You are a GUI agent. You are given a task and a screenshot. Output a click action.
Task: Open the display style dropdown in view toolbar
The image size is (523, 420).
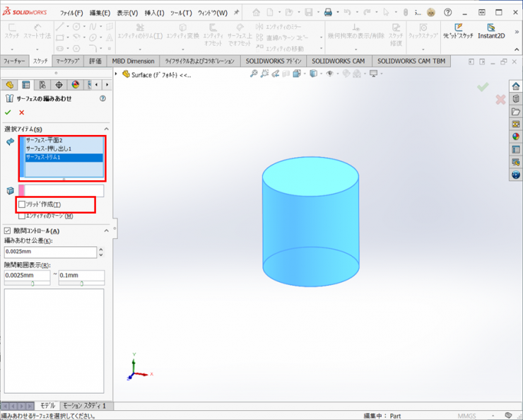(x=313, y=74)
